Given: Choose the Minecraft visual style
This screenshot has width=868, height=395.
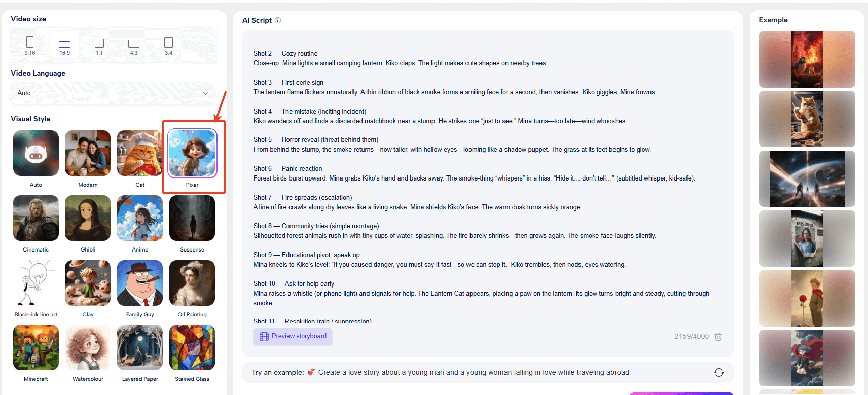Looking at the screenshot, I should point(36,348).
